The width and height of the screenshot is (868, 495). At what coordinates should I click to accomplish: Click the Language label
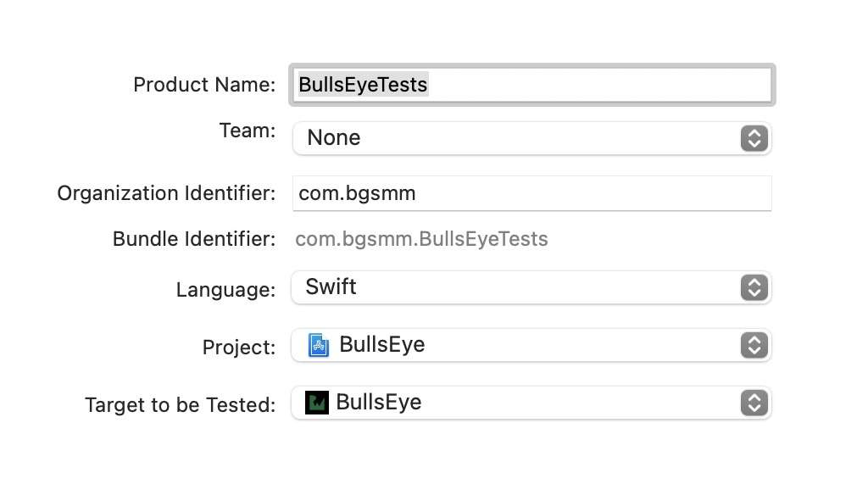225,290
